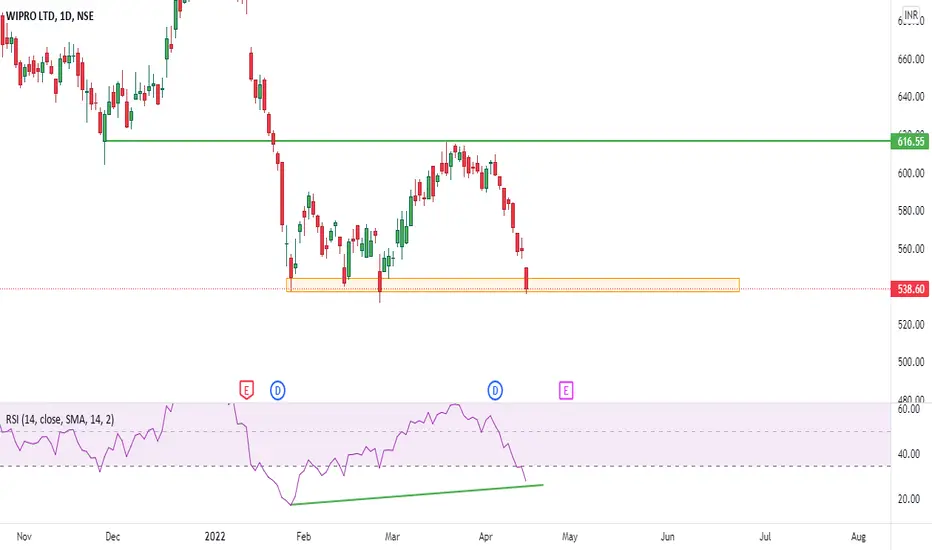932x550 pixels.
Task: Click the Aug date label
Action: (x=858, y=536)
